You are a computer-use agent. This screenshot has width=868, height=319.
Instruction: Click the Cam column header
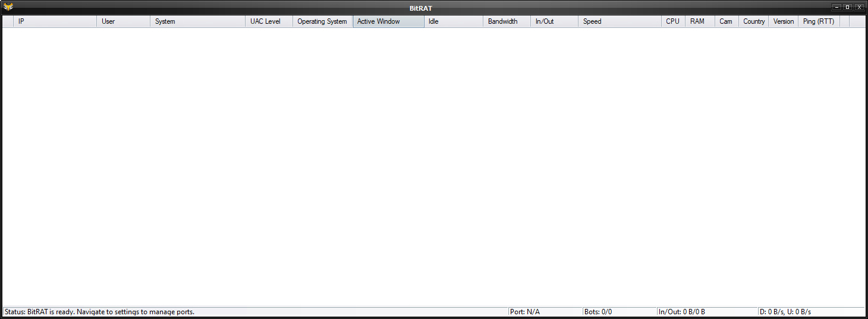[727, 21]
